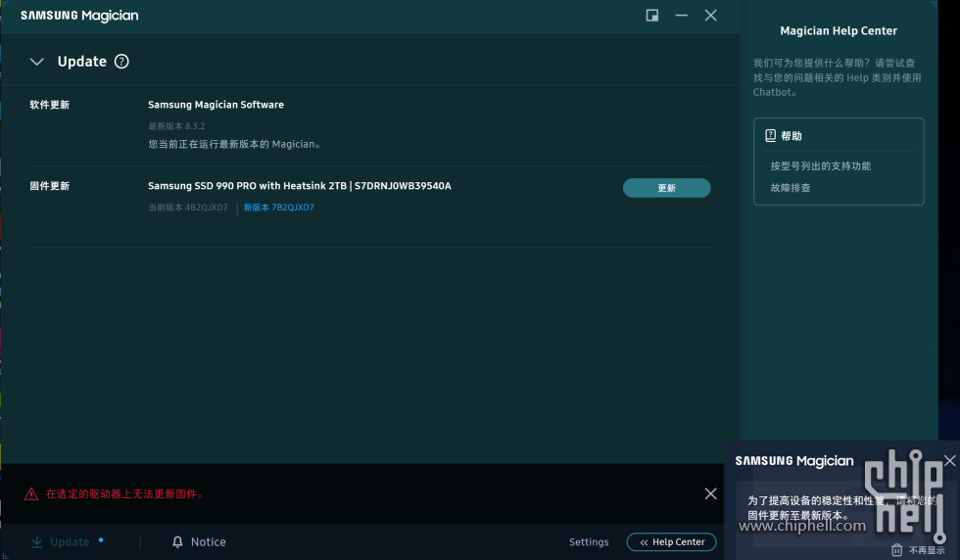
Task: Click the trash icon in notification popup
Action: [897, 550]
